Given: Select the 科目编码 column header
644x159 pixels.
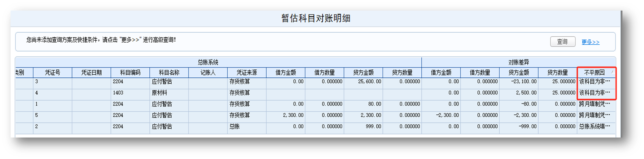Looking at the screenshot, I should click(x=130, y=72).
